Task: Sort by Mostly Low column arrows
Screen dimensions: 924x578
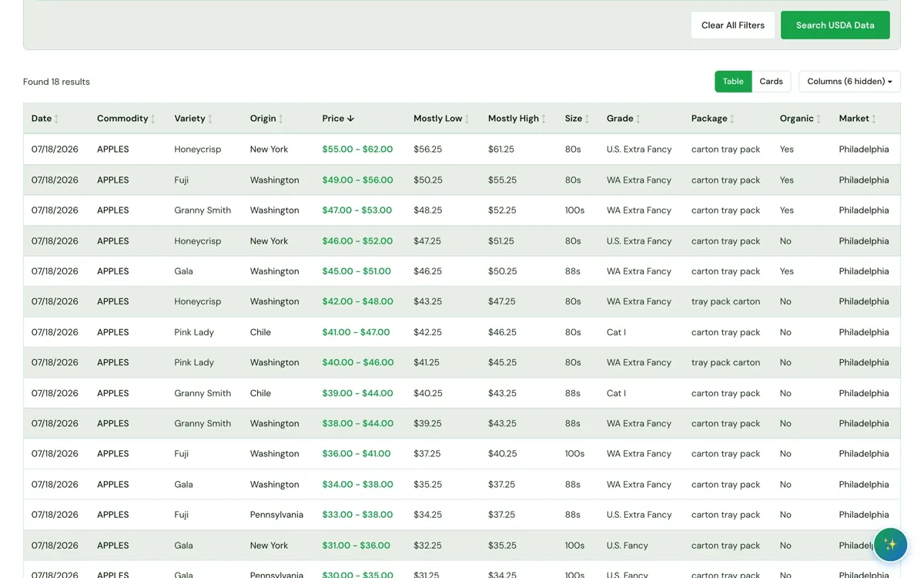Action: tap(467, 119)
